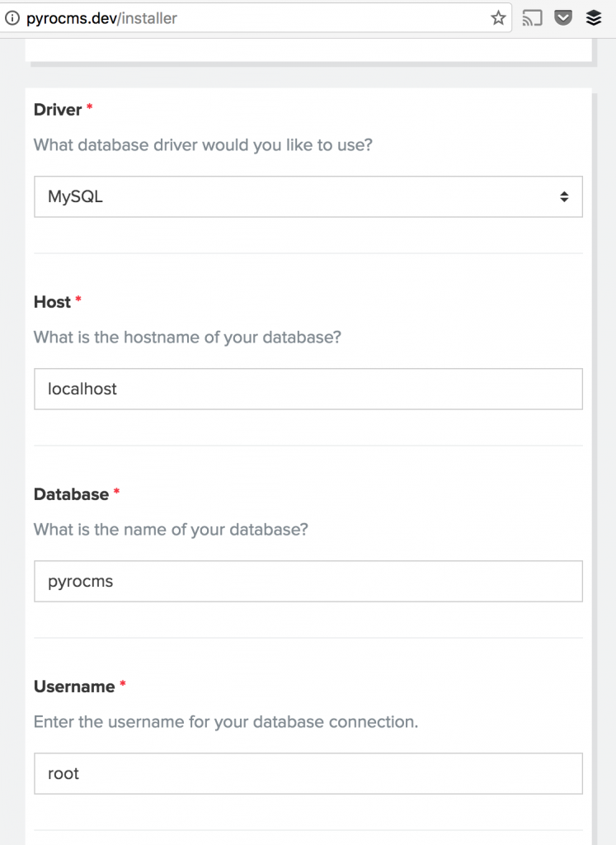Click the site information icon
Screen dimensions: 616x845
[12, 17]
